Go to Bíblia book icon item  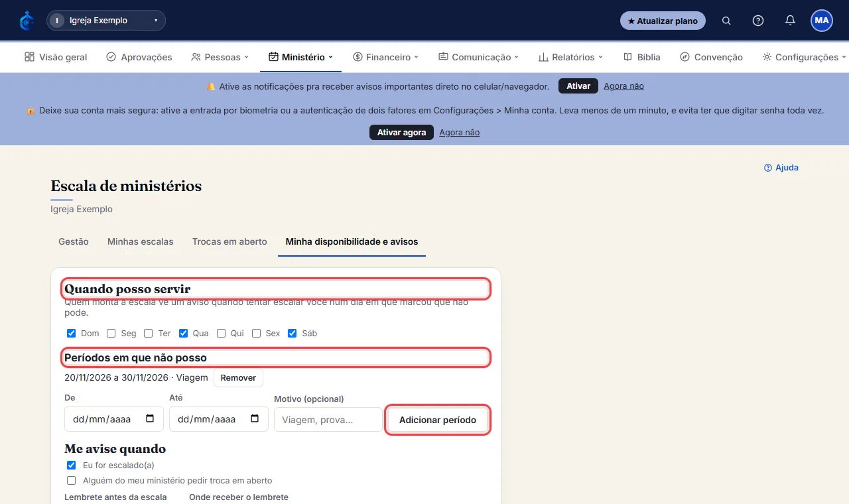click(642, 57)
